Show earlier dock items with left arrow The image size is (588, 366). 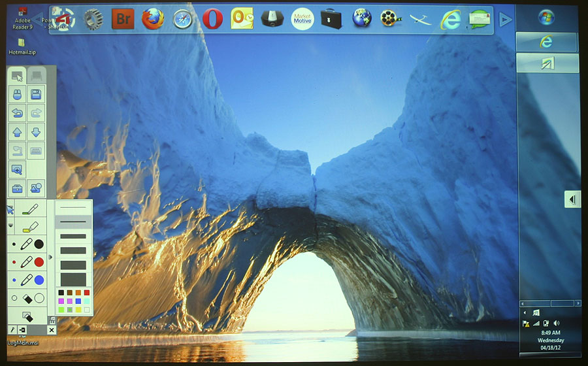37,19
